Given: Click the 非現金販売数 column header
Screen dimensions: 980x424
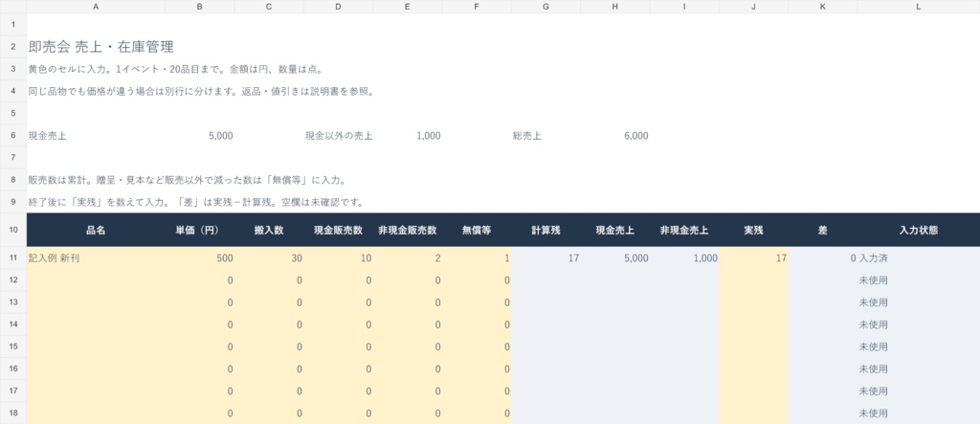Looking at the screenshot, I should [x=407, y=230].
